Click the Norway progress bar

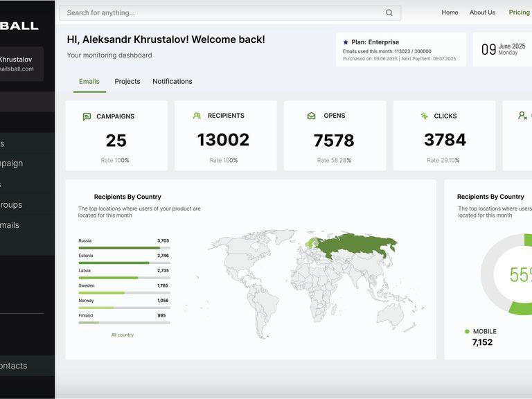tap(124, 308)
